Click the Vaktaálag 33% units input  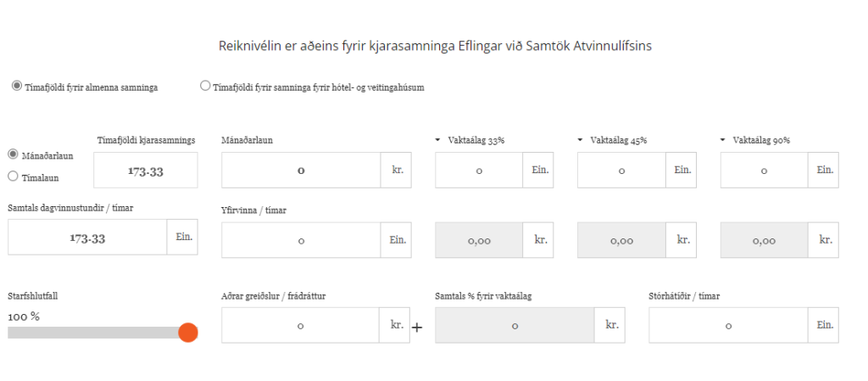point(479,171)
